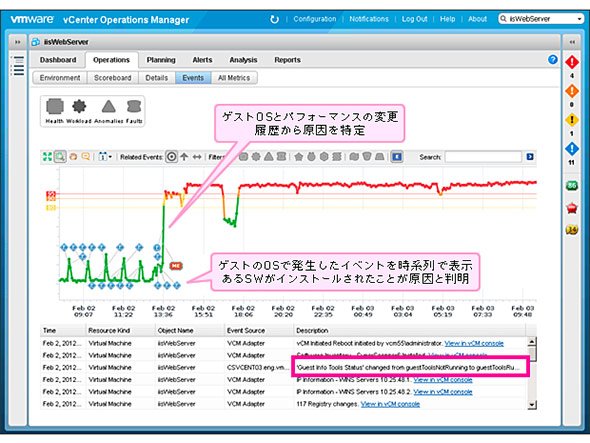Click the events table scroll up arrow

click(532, 342)
